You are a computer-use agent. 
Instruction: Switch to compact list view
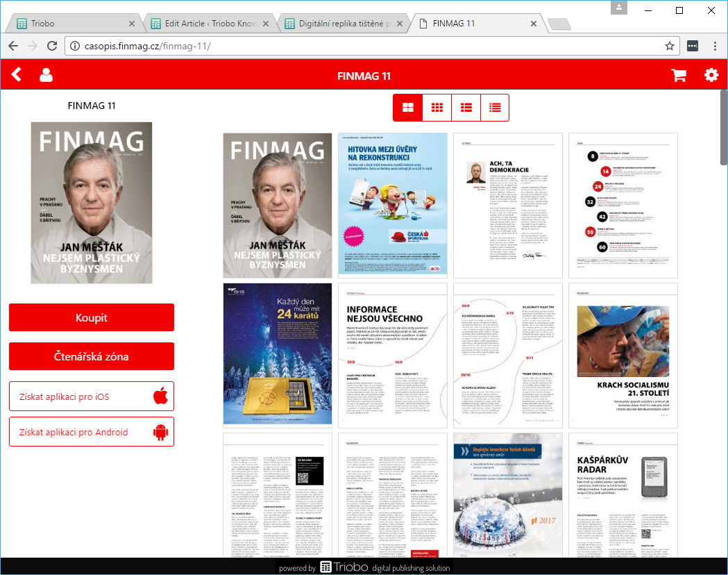coord(495,108)
